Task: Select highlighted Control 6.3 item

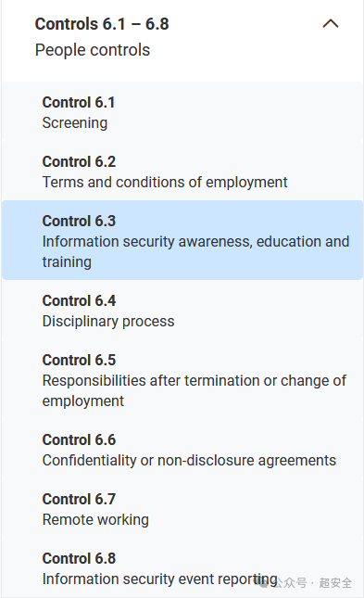Action: coord(182,240)
